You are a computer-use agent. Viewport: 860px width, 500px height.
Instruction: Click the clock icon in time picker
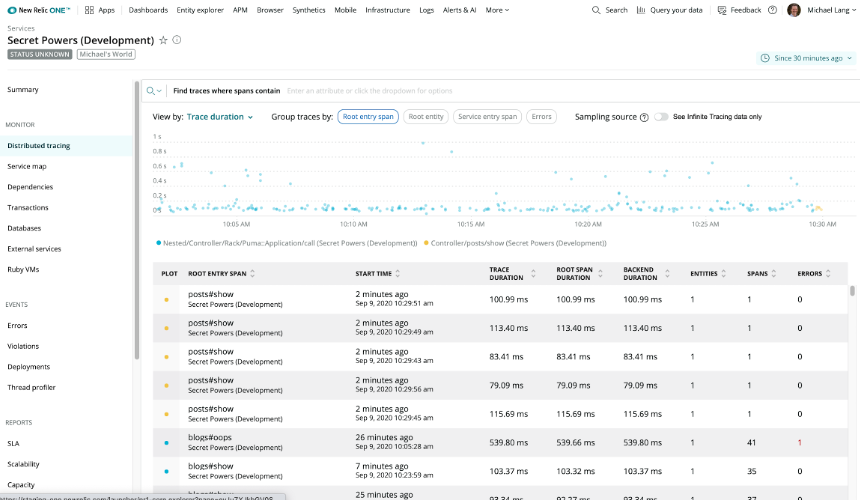pyautogui.click(x=765, y=58)
